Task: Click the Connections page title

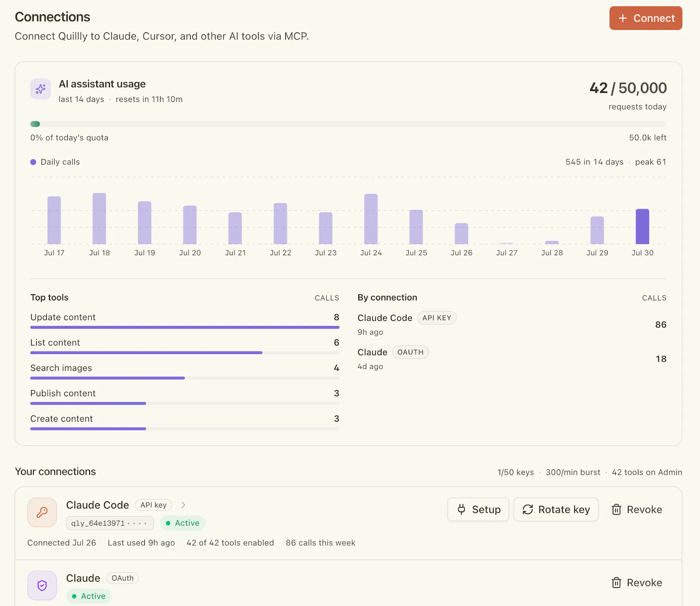Action: [x=52, y=17]
